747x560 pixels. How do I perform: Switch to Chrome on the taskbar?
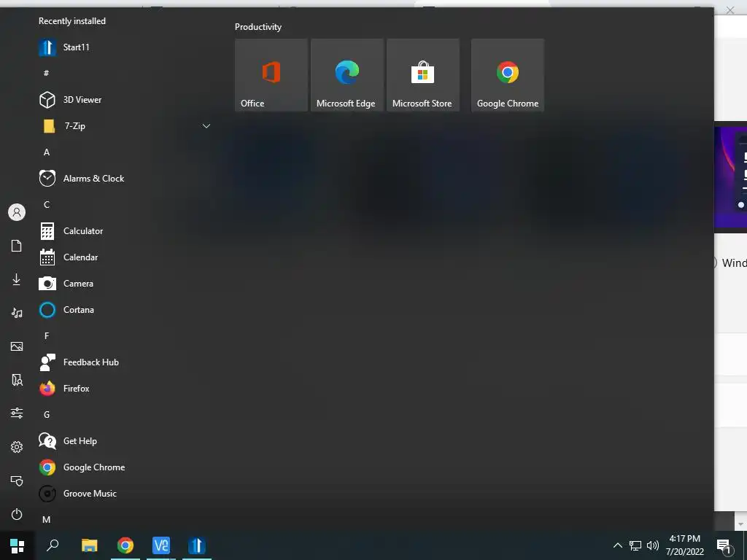tap(125, 545)
